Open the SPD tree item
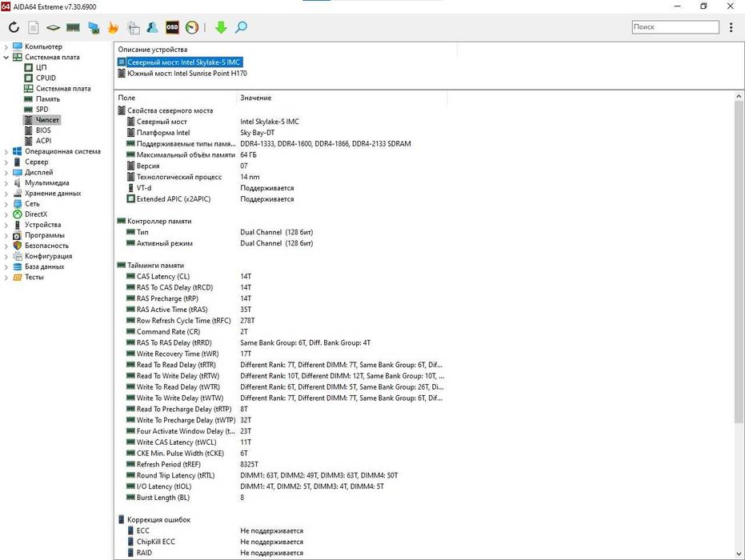 point(42,110)
